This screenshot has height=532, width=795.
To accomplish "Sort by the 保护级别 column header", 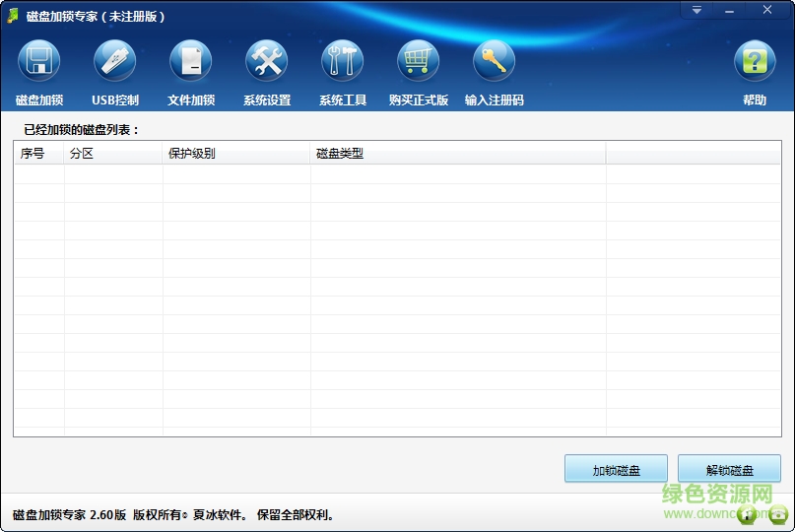I will (236, 153).
